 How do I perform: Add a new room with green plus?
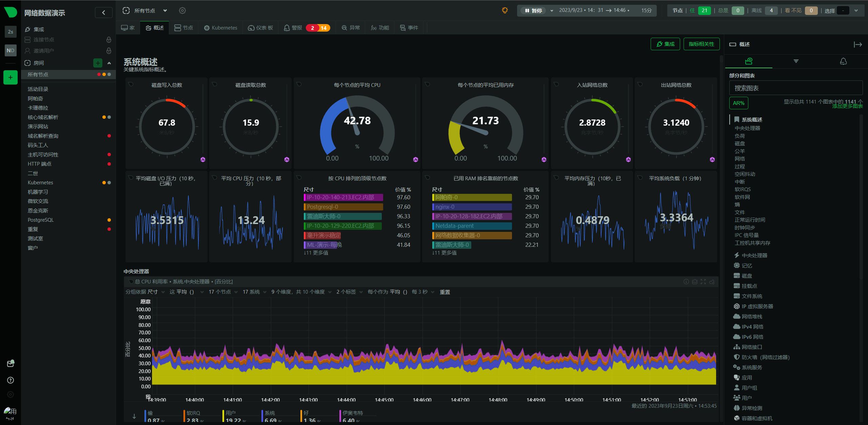(x=98, y=63)
